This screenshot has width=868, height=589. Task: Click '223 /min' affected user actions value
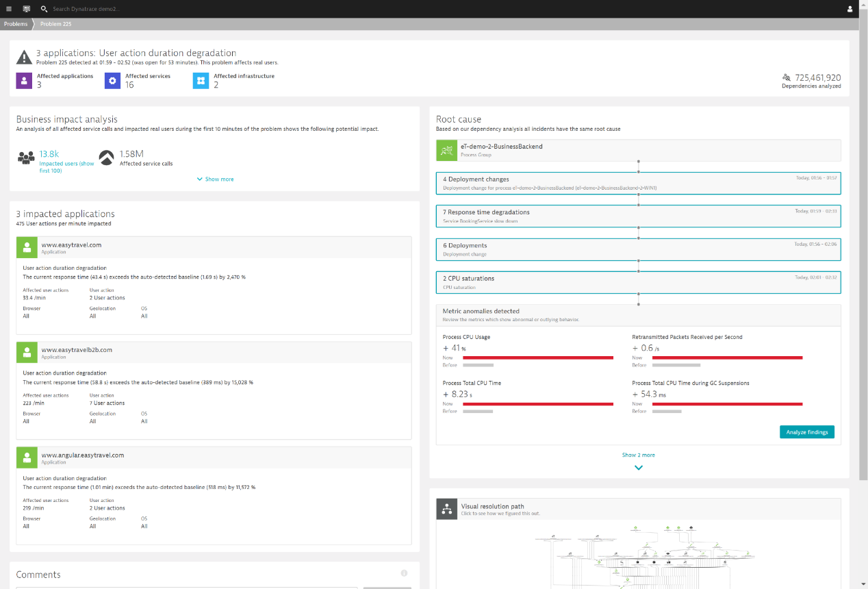pyautogui.click(x=34, y=403)
